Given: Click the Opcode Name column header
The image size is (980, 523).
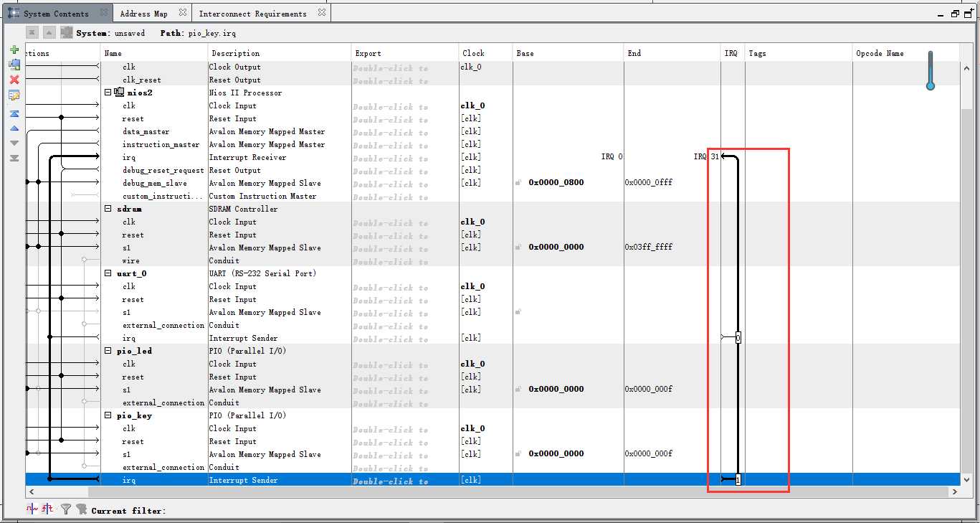Looking at the screenshot, I should click(905, 53).
